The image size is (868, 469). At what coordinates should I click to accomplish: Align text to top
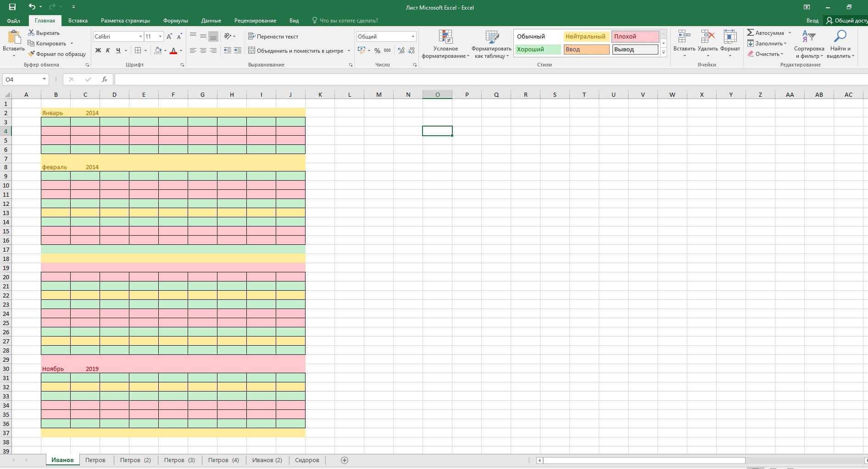click(x=193, y=36)
